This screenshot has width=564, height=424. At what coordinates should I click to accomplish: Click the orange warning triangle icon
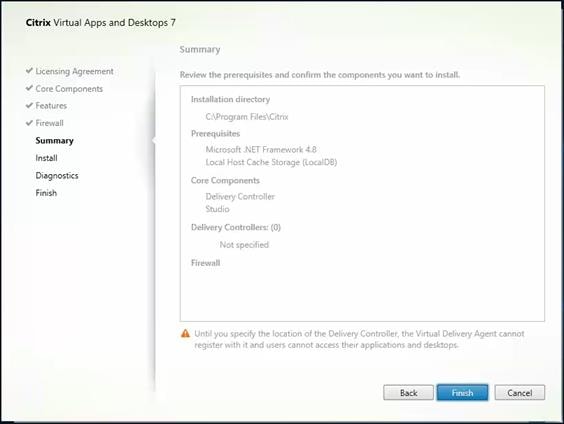click(185, 334)
